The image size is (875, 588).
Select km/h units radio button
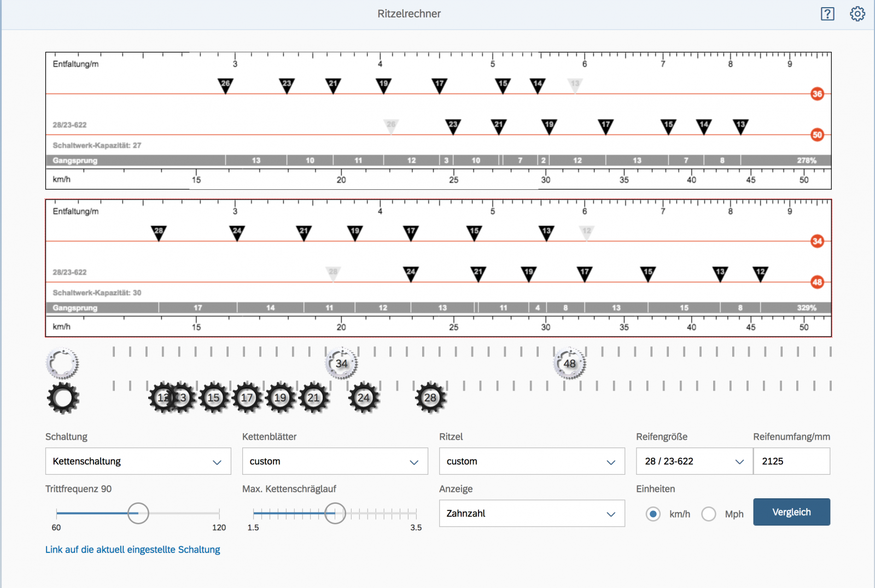(653, 514)
